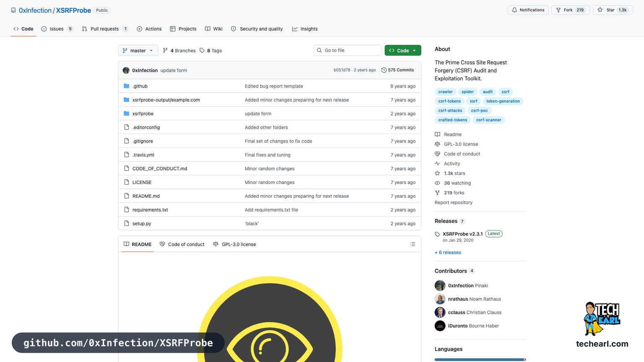Open CODE_OF_CONDUCT.md file
This screenshot has width=644, height=362.
pos(160,169)
